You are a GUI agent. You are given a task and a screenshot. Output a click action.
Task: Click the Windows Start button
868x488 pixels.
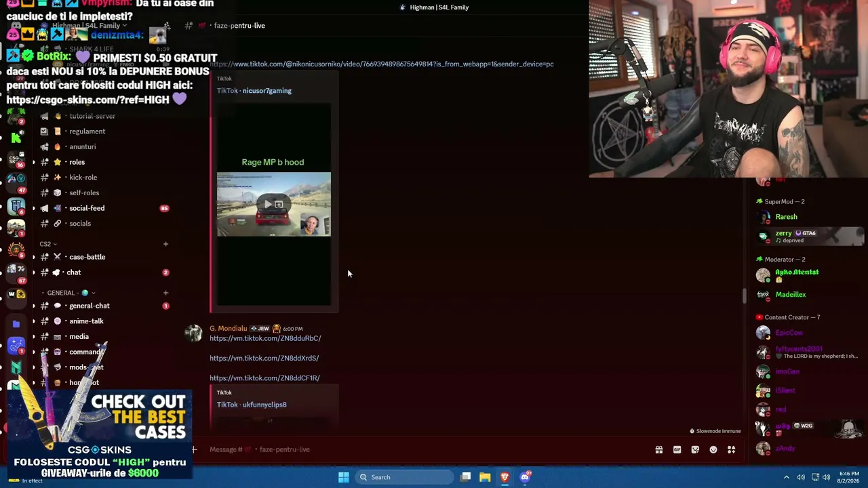pos(344,477)
